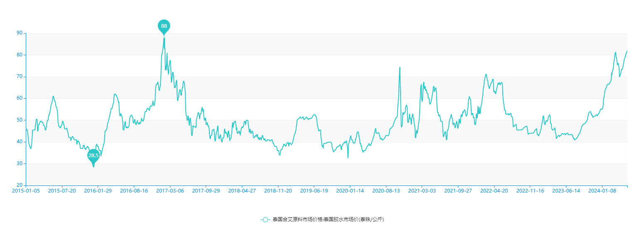Click x-axis date label 2018-11-20
Image resolution: width=644 pixels, height=227 pixels.
point(278,191)
